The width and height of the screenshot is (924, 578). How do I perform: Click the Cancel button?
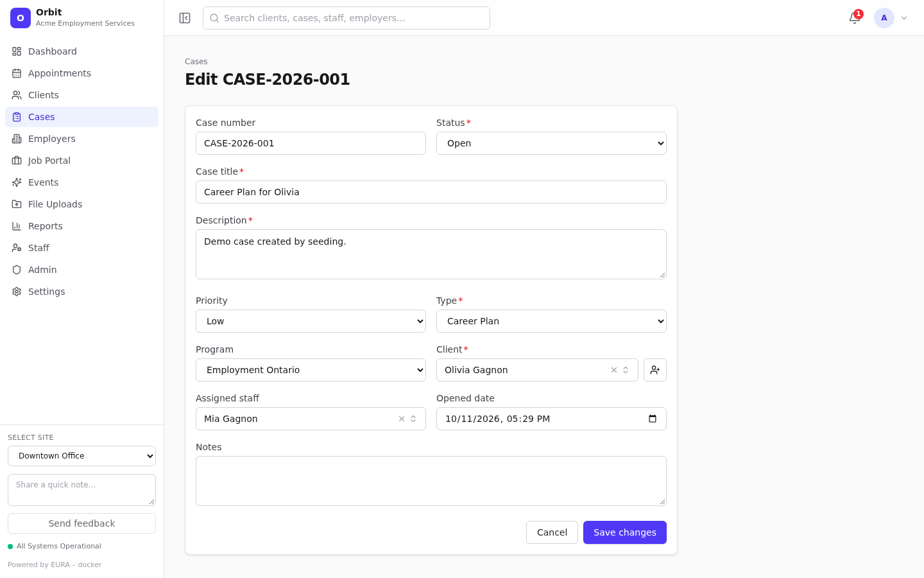pyautogui.click(x=552, y=532)
